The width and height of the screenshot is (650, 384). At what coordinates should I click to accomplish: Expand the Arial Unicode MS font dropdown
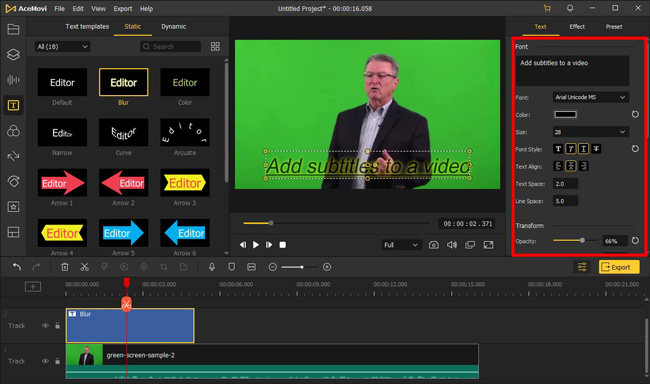[591, 97]
